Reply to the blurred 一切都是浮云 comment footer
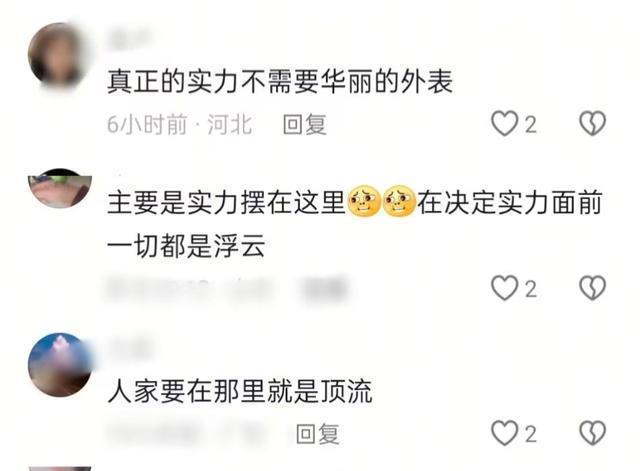640x471 pixels. pos(325,289)
